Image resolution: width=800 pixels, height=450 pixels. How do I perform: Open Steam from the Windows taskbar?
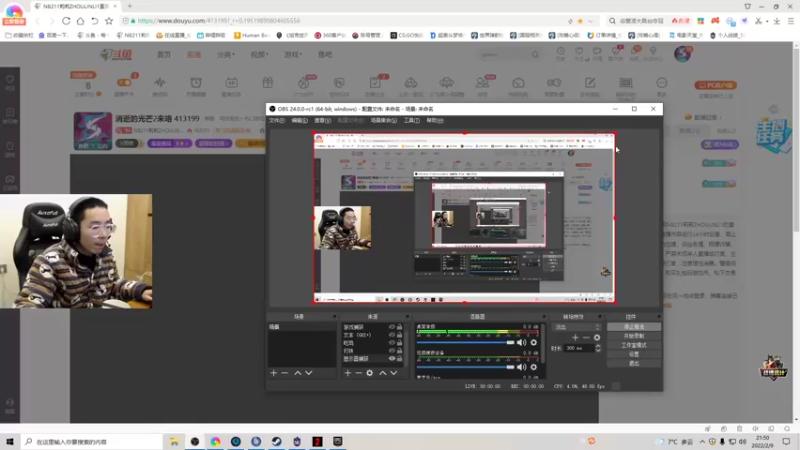pos(277,441)
